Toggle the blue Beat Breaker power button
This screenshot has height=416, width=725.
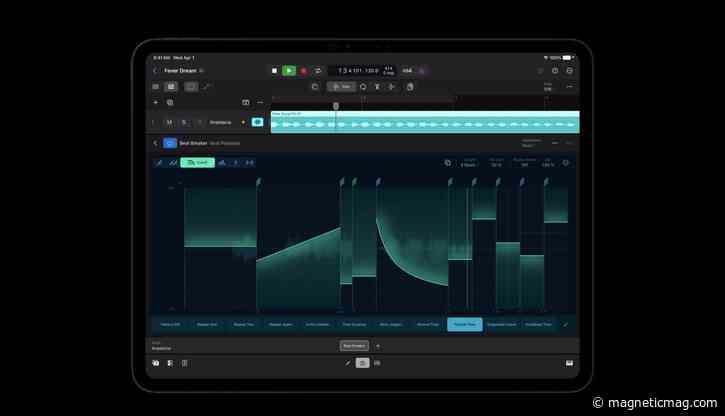170,143
